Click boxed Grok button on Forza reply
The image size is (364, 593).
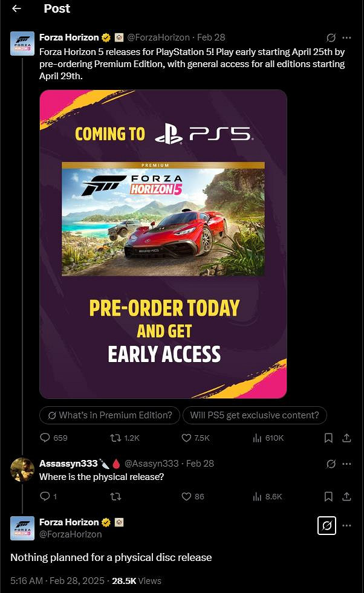pyautogui.click(x=327, y=525)
